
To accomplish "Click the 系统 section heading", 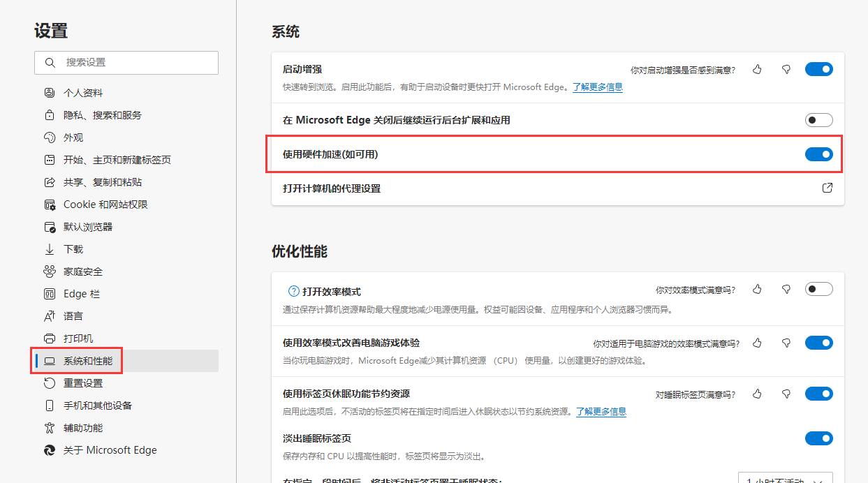I will tap(286, 31).
